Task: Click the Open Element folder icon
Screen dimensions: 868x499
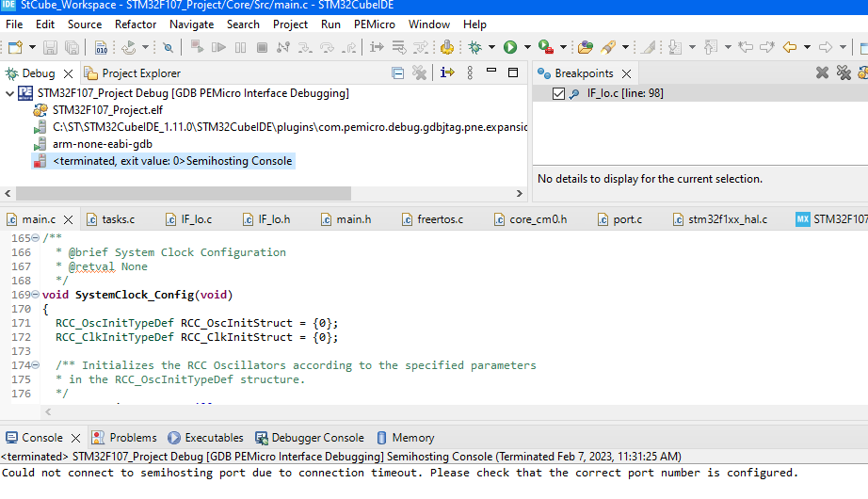Action: click(x=586, y=48)
